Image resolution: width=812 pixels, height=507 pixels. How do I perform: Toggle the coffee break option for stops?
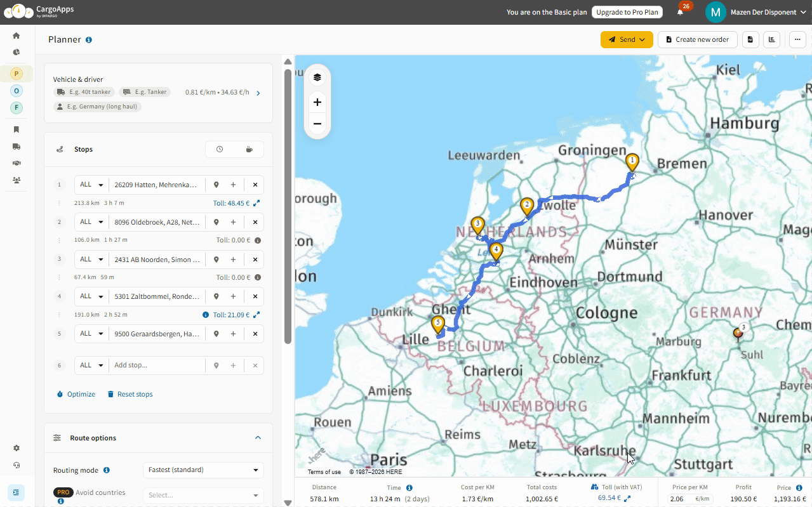249,149
